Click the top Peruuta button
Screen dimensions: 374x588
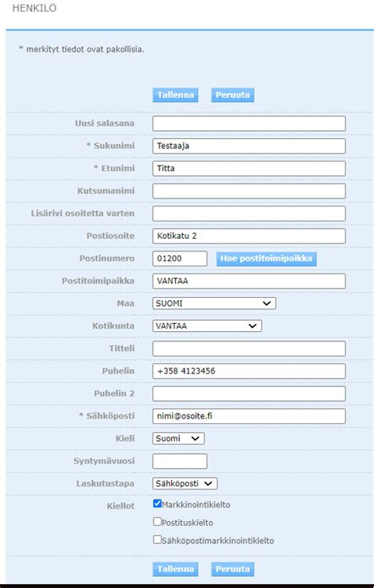click(233, 95)
